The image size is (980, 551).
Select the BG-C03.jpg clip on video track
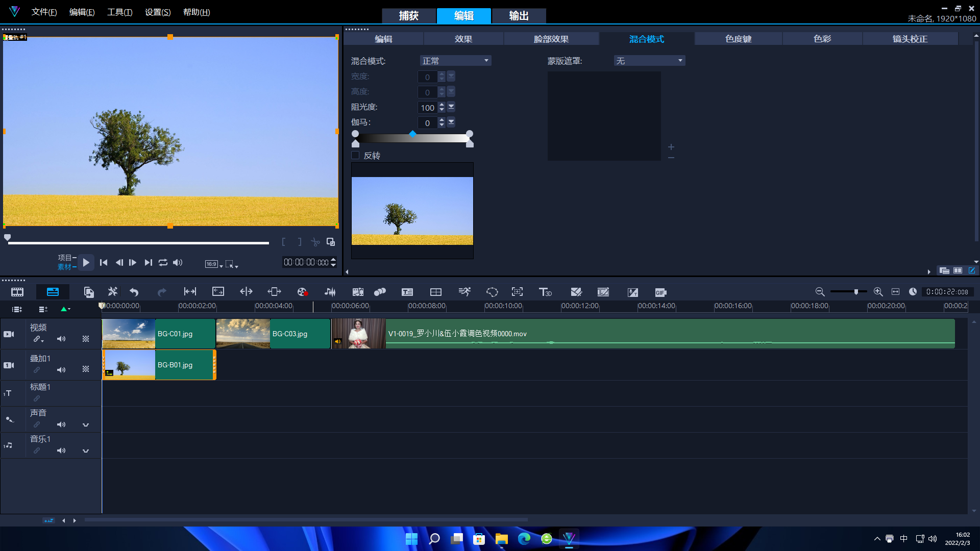tap(274, 334)
